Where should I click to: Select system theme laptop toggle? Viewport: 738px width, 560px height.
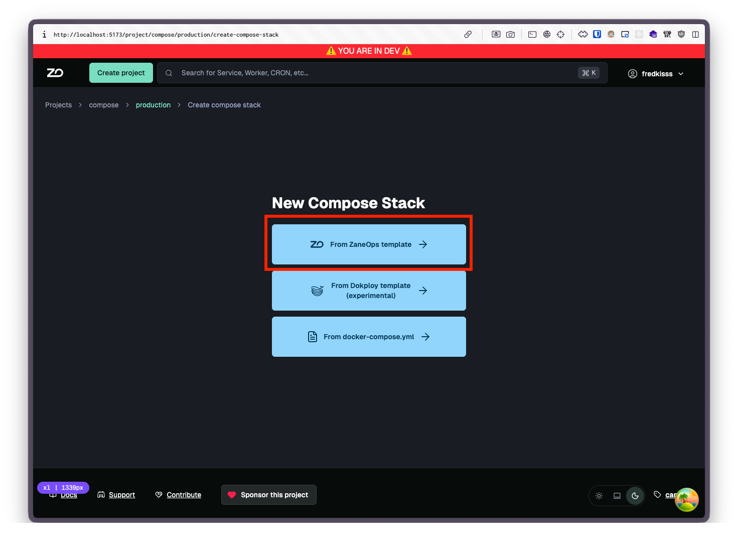[x=617, y=496]
